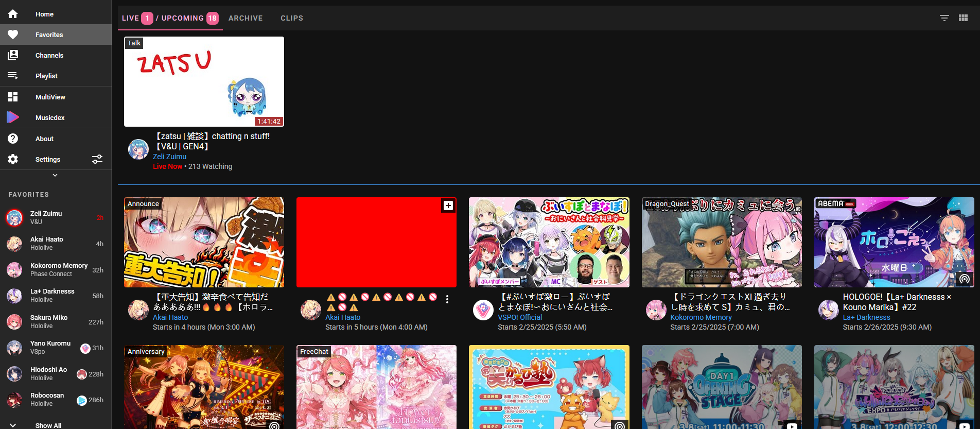Click Zeli Zuimu avatar in favorites list
The width and height of the screenshot is (980, 429).
coord(14,218)
